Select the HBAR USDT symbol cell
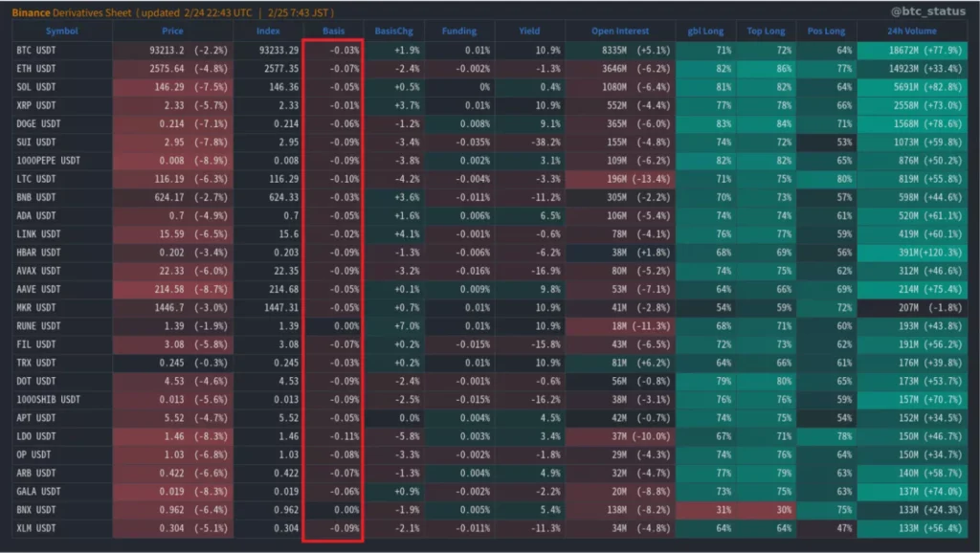Viewport: 980px width, 553px height. point(62,253)
